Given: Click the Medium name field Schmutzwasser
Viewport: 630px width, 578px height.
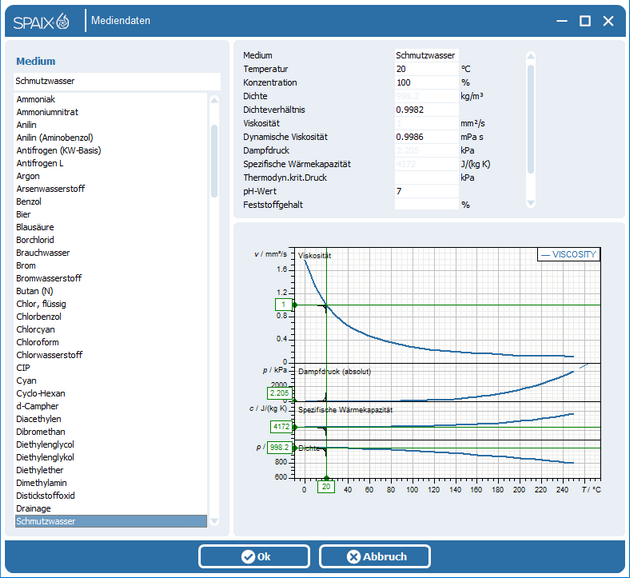Looking at the screenshot, I should [426, 55].
